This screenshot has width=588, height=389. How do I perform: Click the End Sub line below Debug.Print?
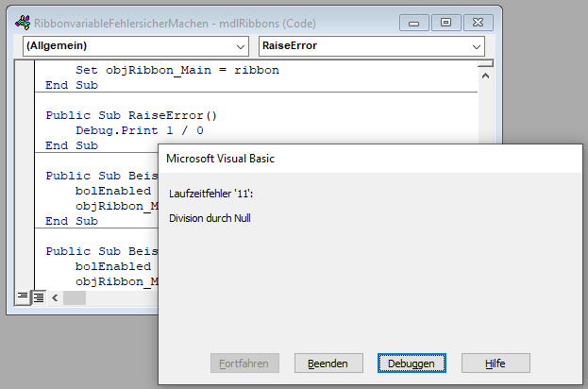pos(72,145)
